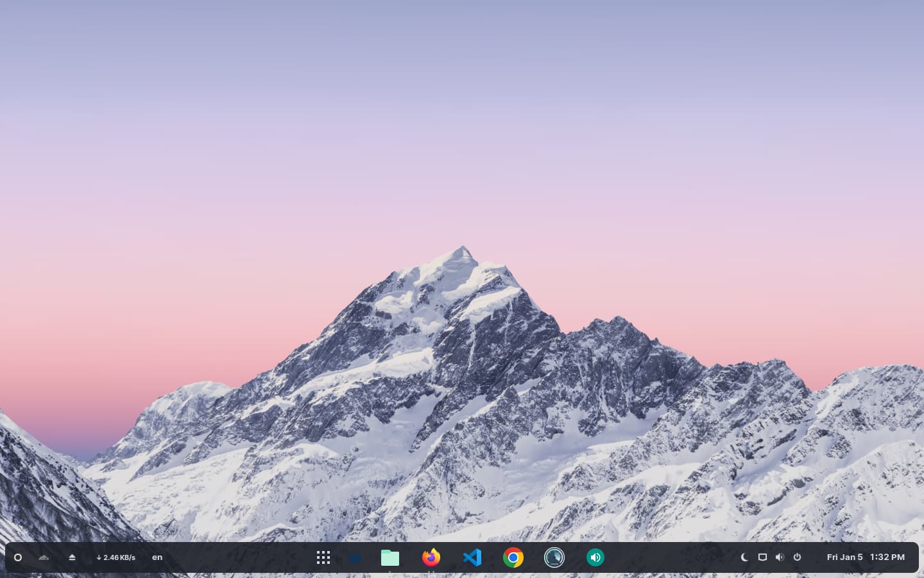Toggle night mode moon icon
924x578 pixels.
point(744,557)
